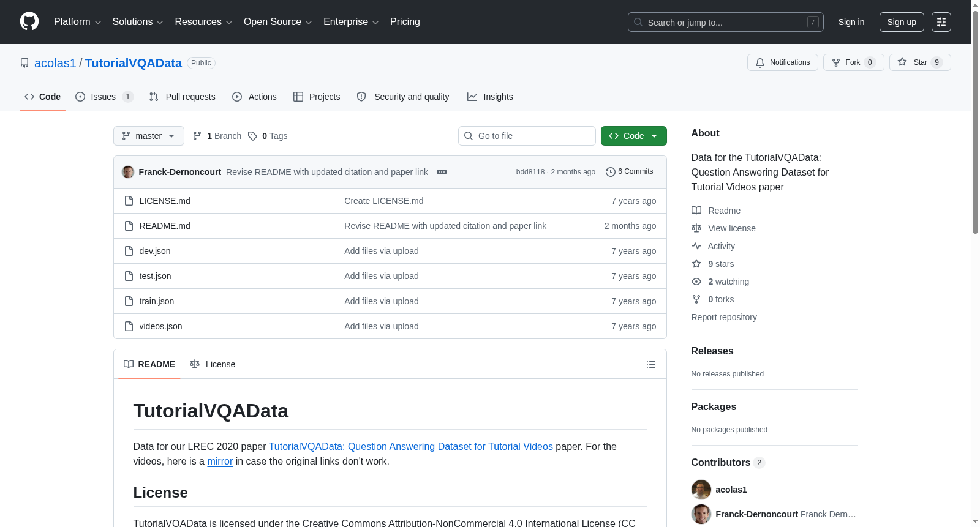Expand the Platform menu in header

(78, 22)
